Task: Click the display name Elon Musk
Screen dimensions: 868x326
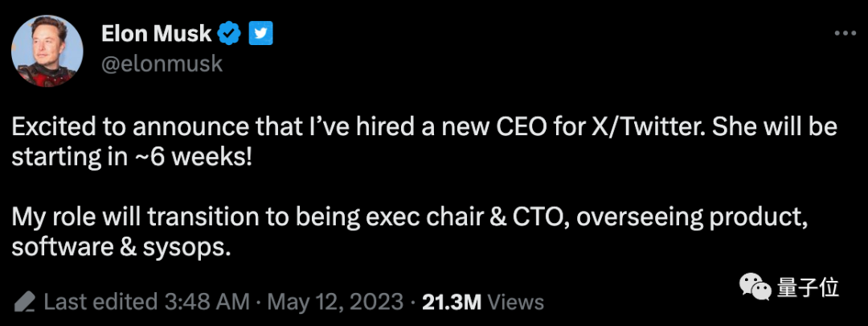Action: click(x=157, y=33)
